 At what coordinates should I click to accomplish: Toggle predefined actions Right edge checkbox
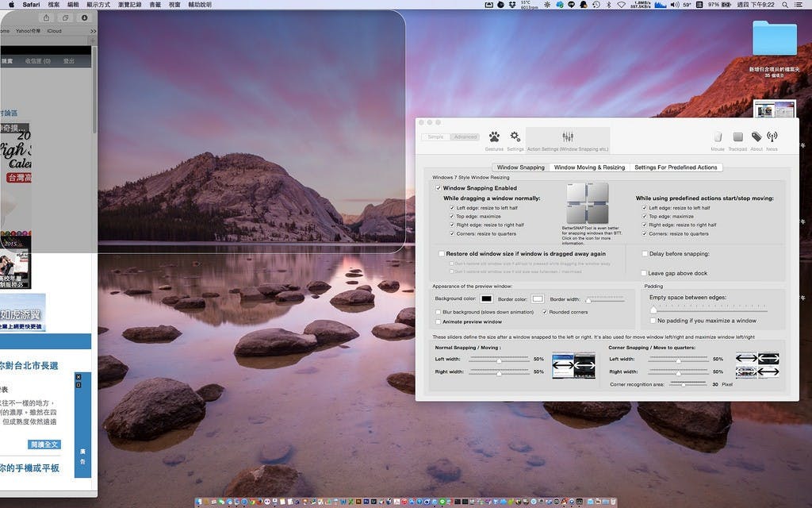point(645,225)
